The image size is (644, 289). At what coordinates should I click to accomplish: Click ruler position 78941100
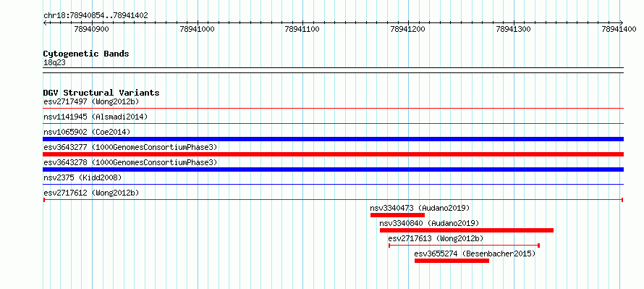[303, 29]
